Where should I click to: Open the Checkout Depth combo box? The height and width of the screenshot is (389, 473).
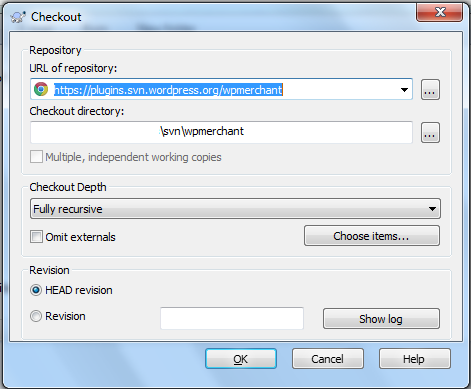pyautogui.click(x=235, y=209)
